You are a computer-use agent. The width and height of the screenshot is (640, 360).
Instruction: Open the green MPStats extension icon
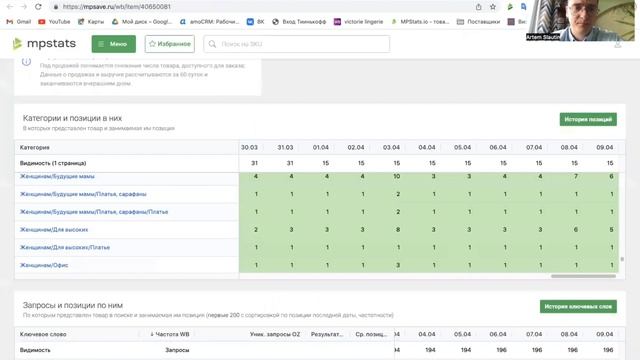510,7
